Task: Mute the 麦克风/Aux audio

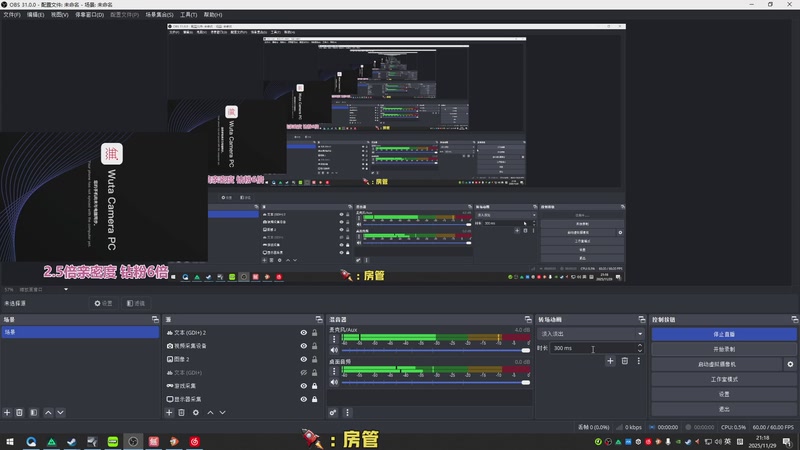Action: [334, 350]
